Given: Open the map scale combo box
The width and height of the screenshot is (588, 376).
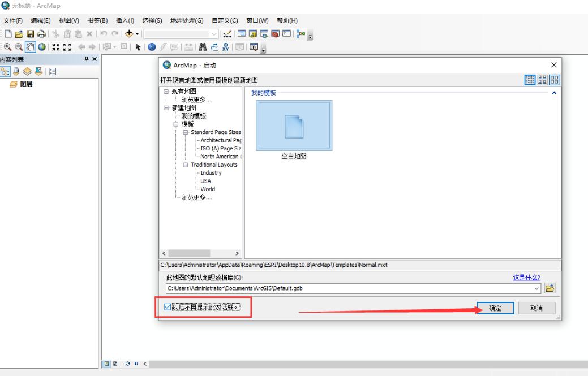Looking at the screenshot, I should tap(181, 34).
